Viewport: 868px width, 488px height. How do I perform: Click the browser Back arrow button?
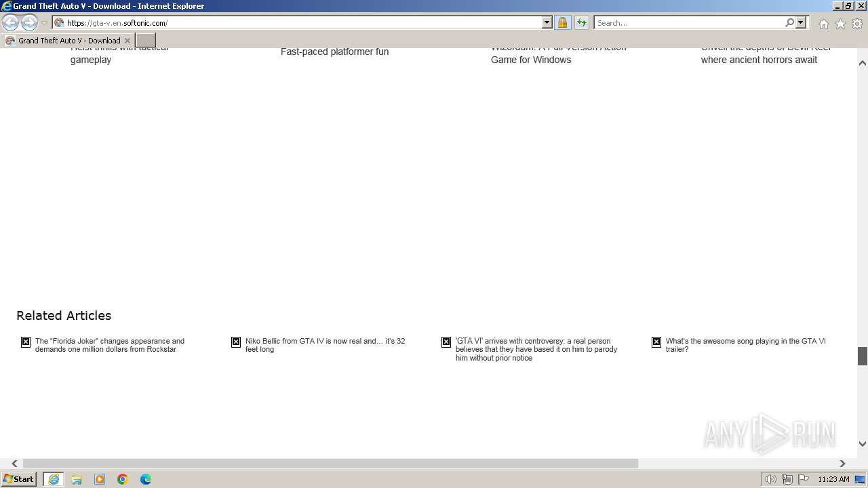(x=10, y=22)
